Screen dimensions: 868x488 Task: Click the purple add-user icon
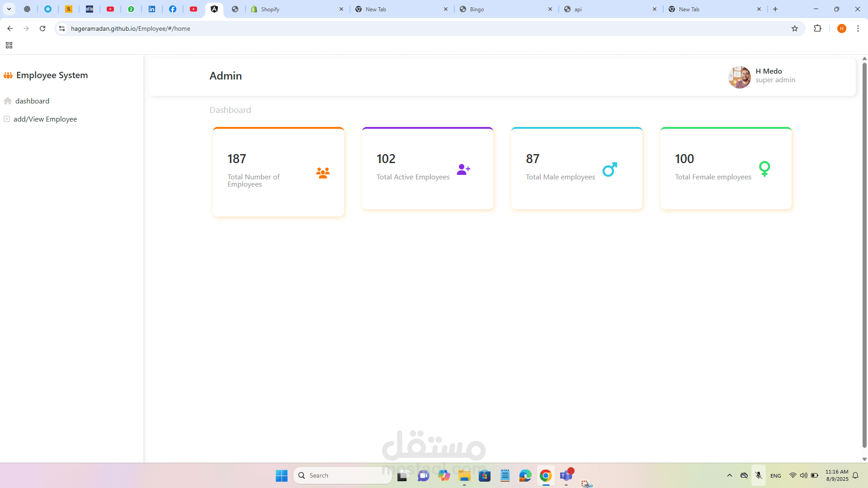pos(463,169)
